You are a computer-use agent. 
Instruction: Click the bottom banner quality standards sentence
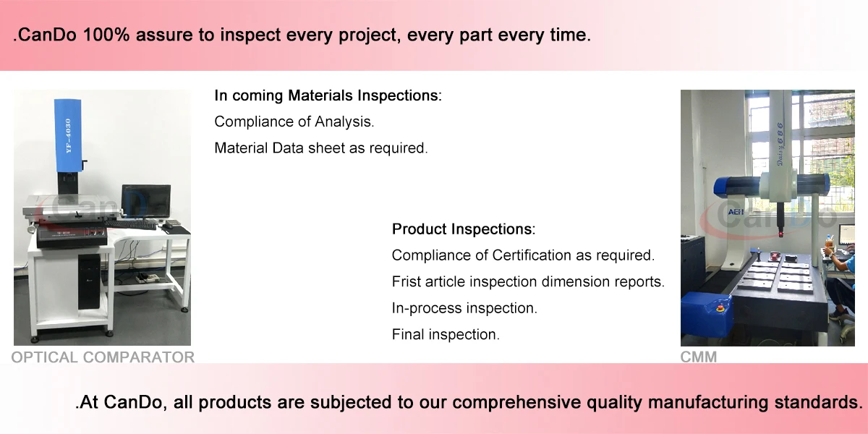coord(469,402)
